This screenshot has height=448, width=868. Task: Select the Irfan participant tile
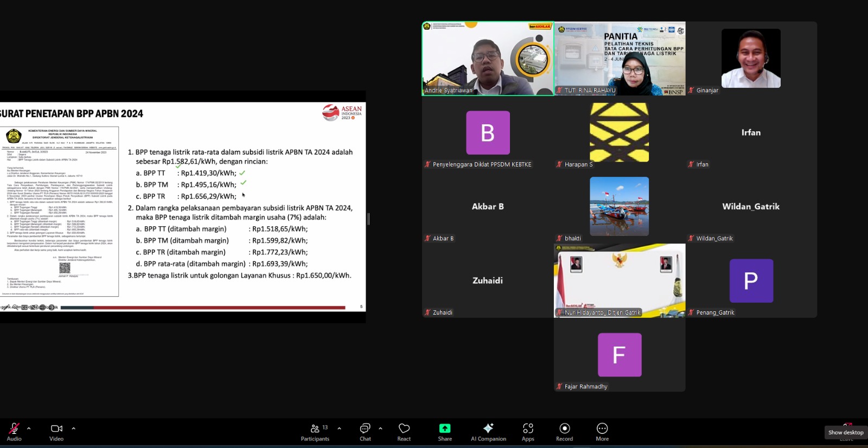click(751, 132)
